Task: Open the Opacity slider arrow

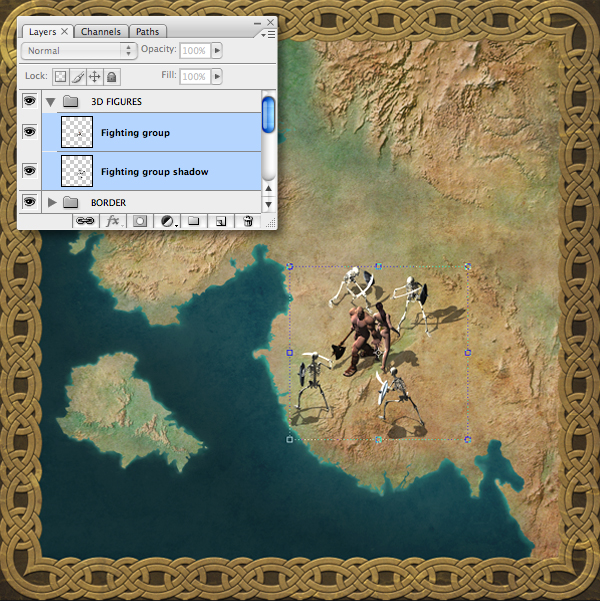Action: [x=217, y=50]
